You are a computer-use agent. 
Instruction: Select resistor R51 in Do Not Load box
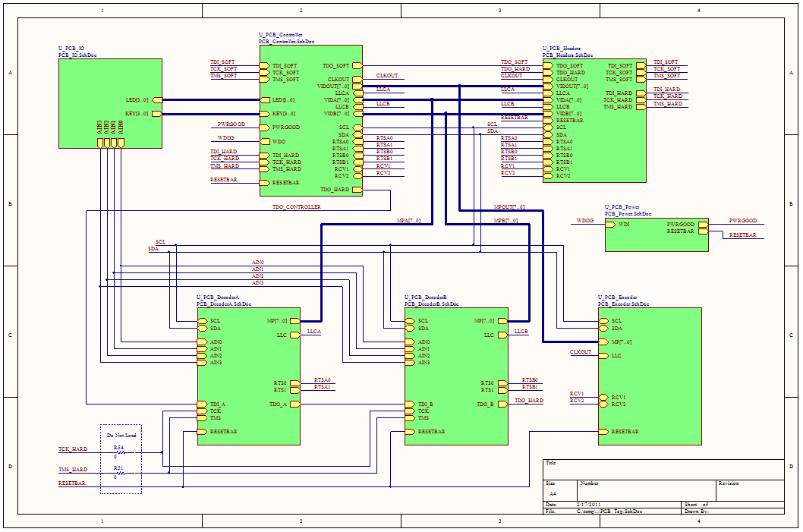pos(119,473)
